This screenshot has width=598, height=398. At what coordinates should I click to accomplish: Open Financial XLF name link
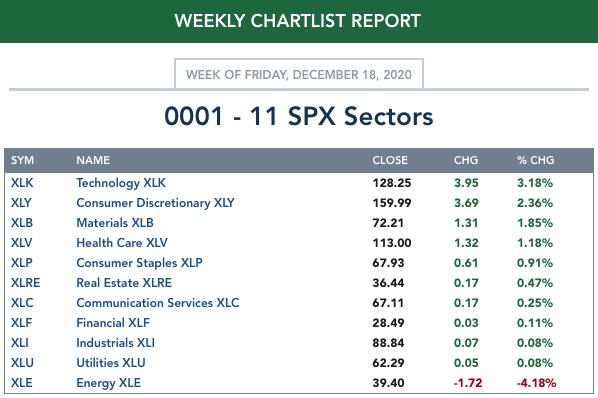click(x=113, y=323)
